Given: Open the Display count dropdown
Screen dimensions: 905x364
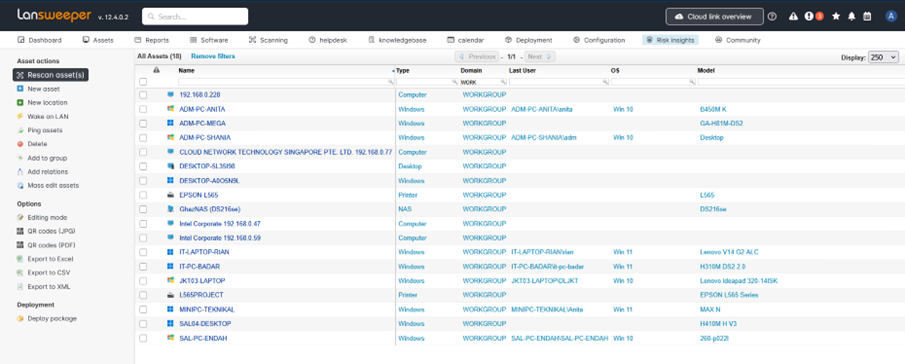Looking at the screenshot, I should [x=883, y=57].
